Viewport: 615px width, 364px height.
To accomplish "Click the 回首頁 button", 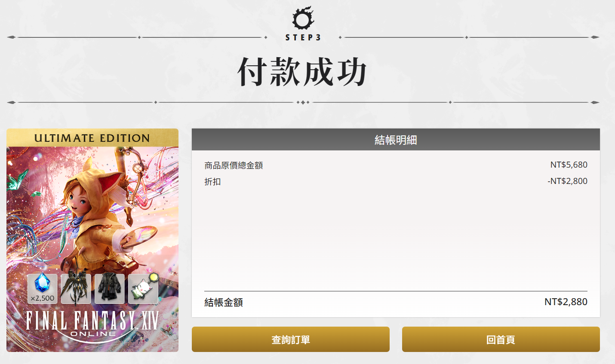I will 501,340.
